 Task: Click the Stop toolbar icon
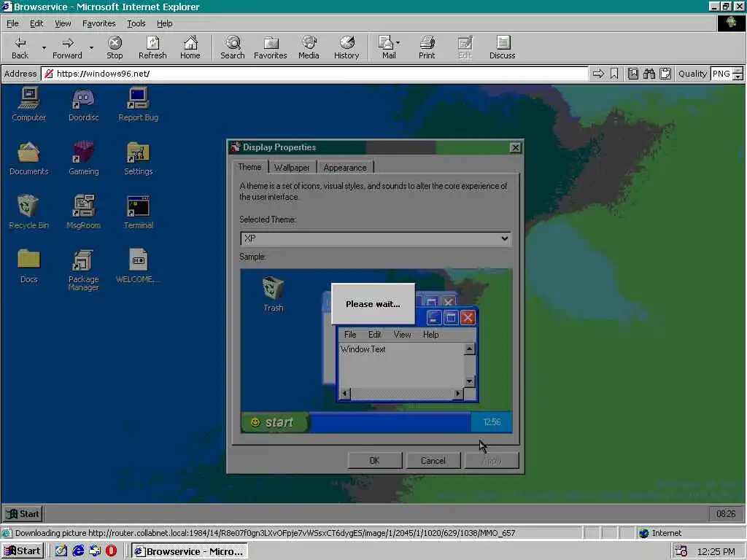(x=115, y=47)
